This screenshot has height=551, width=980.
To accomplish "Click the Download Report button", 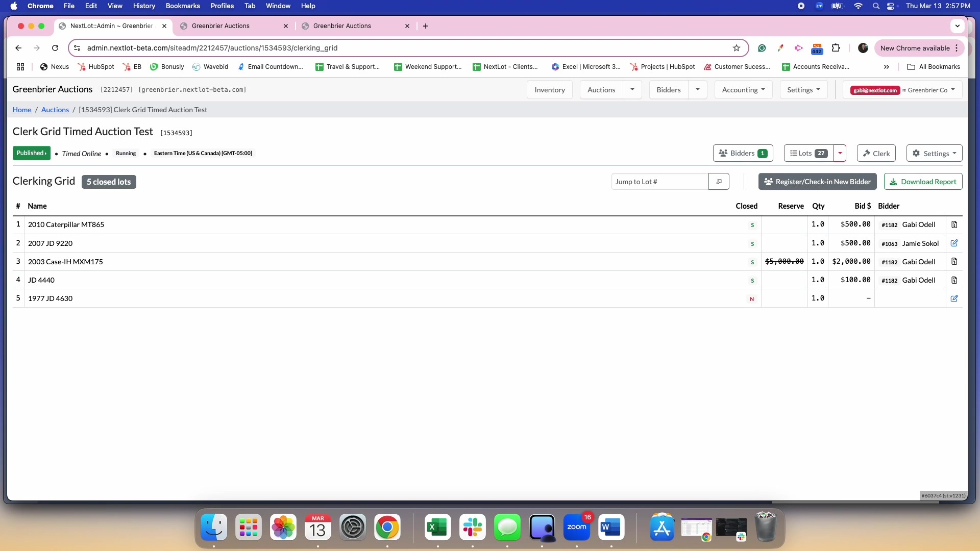I will coord(923,181).
